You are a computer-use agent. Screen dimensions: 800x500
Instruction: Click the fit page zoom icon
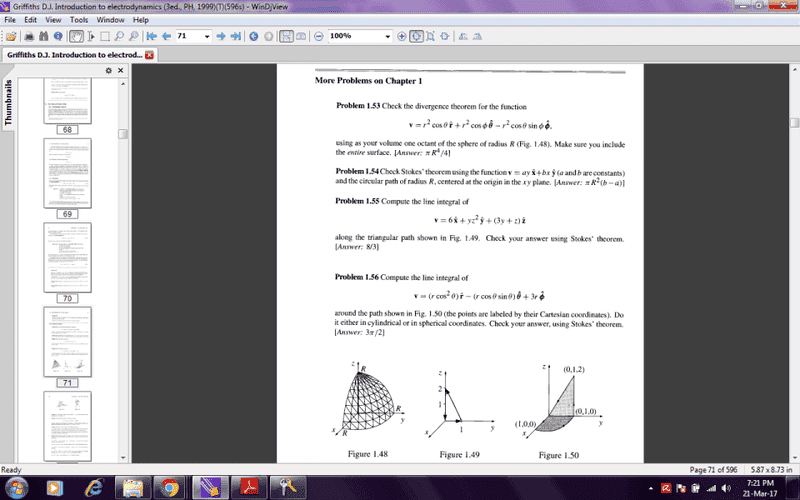[x=431, y=36]
